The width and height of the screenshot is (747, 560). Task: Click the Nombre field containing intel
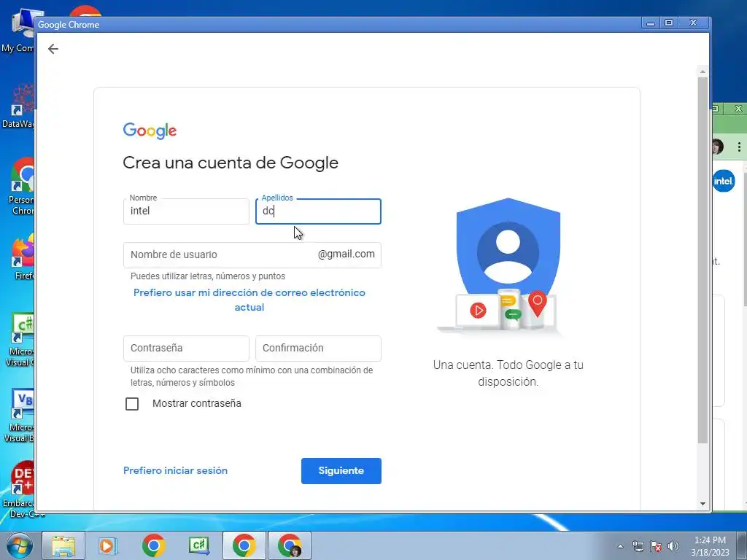pos(186,211)
